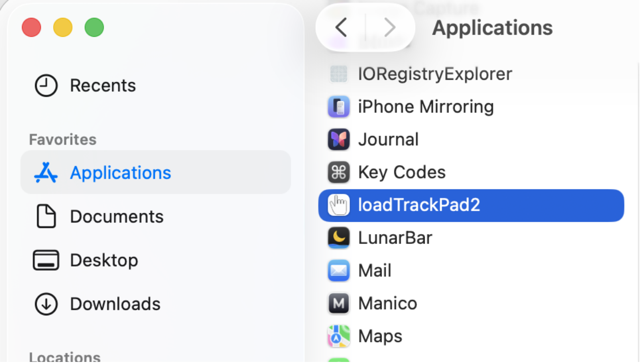Select the Mail application row
Screen dimensions: 641x364
tap(471, 270)
